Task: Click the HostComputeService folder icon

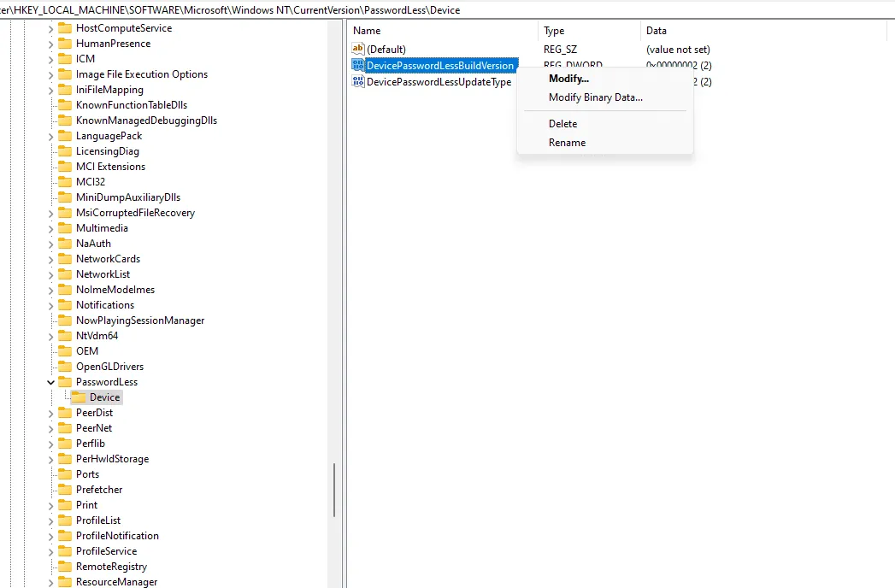Action: point(66,28)
